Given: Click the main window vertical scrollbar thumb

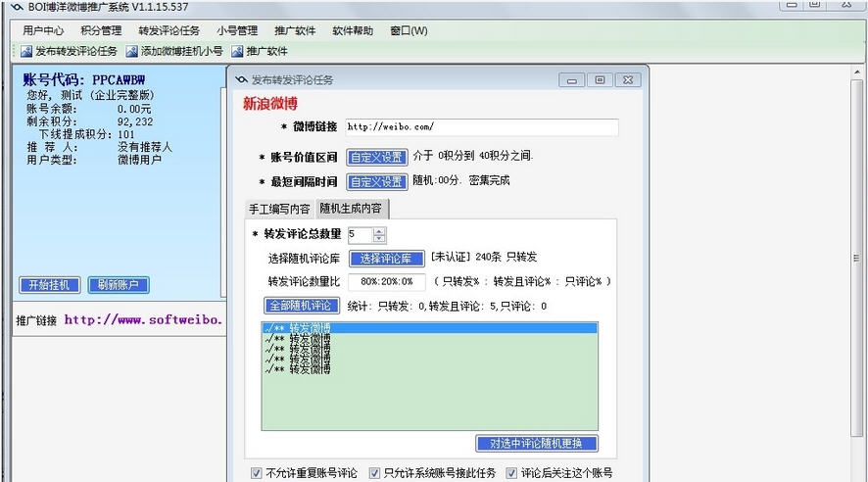Looking at the screenshot, I should (x=856, y=258).
